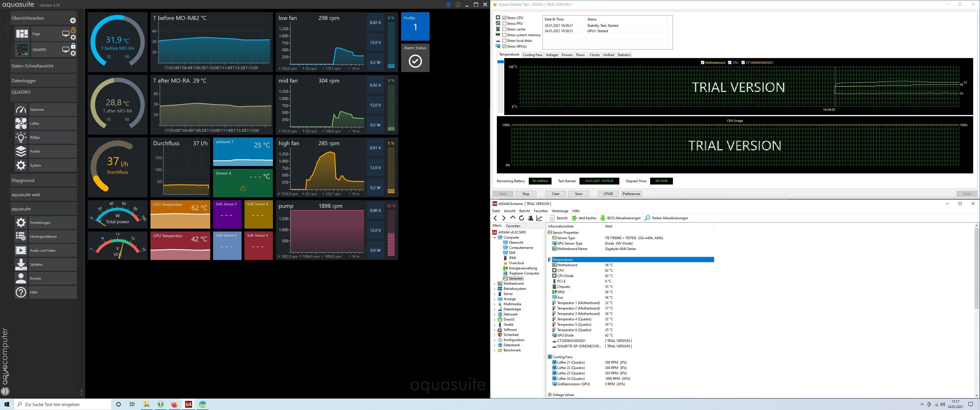This screenshot has width=980, height=410.
Task: Click the CPUID button
Action: tap(608, 194)
